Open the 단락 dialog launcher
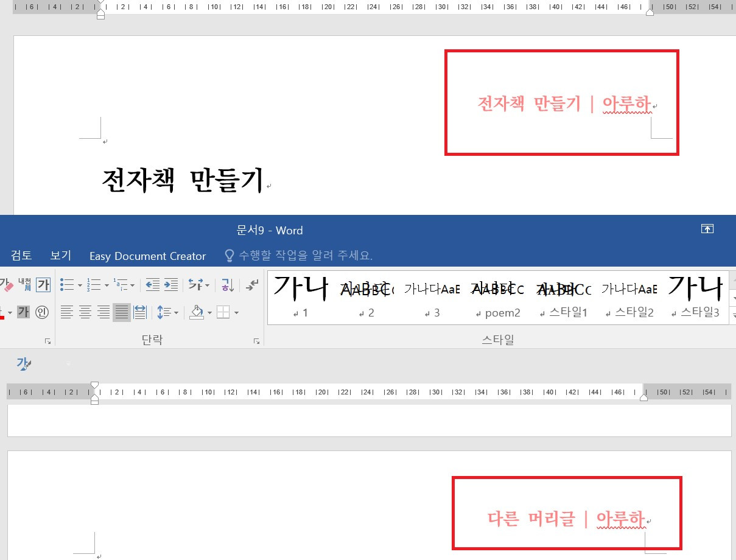This screenshot has width=736, height=560. pos(257,340)
